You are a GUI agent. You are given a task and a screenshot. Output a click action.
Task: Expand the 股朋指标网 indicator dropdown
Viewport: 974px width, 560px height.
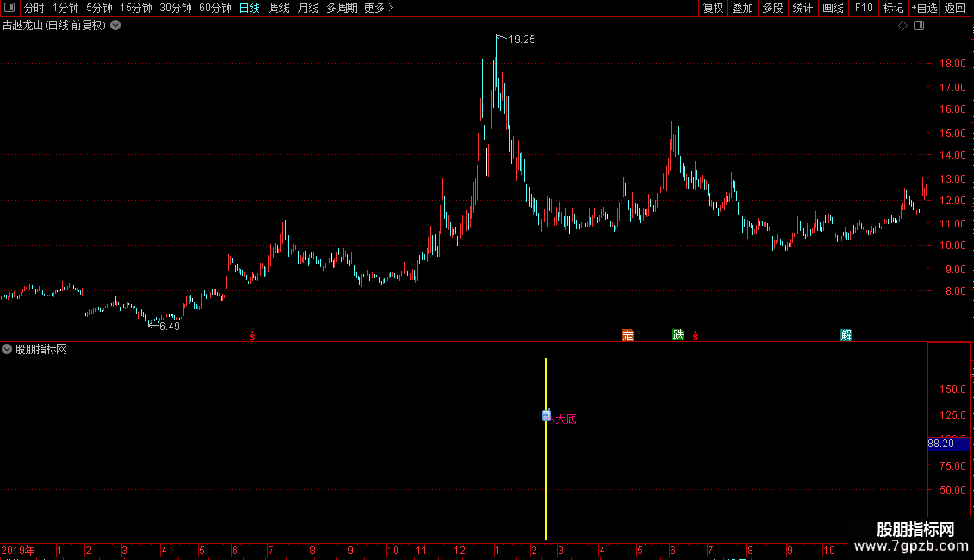point(7,349)
